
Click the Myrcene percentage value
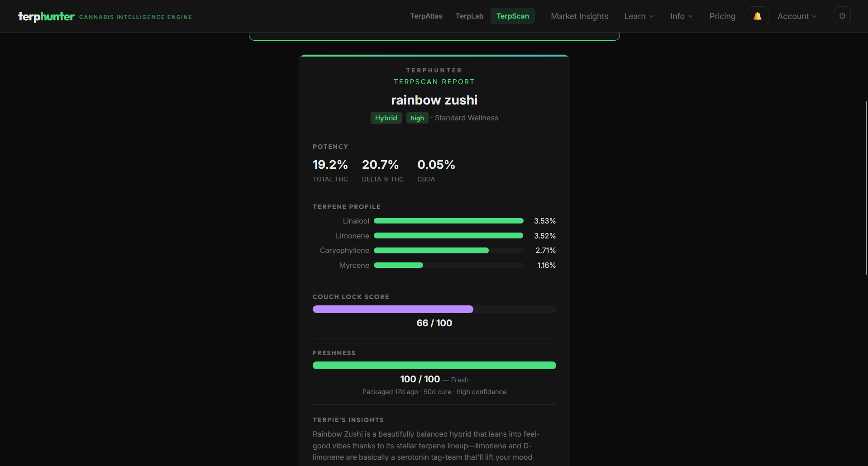546,265
